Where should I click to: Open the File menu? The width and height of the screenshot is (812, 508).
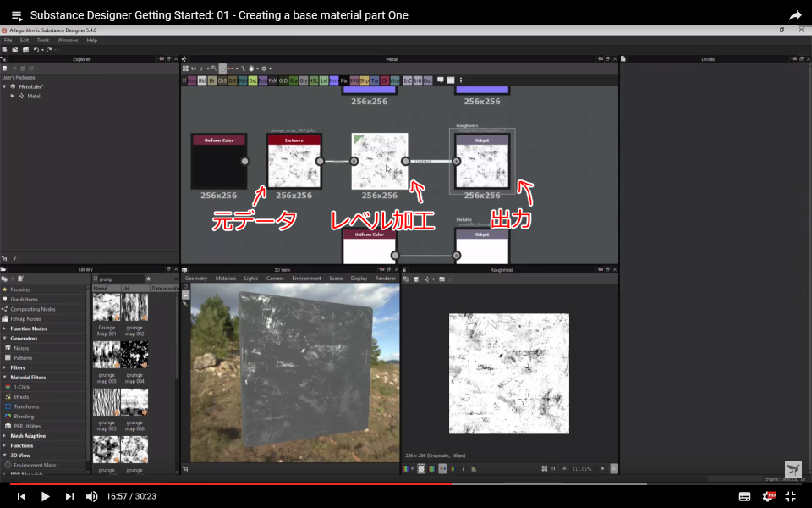click(8, 40)
